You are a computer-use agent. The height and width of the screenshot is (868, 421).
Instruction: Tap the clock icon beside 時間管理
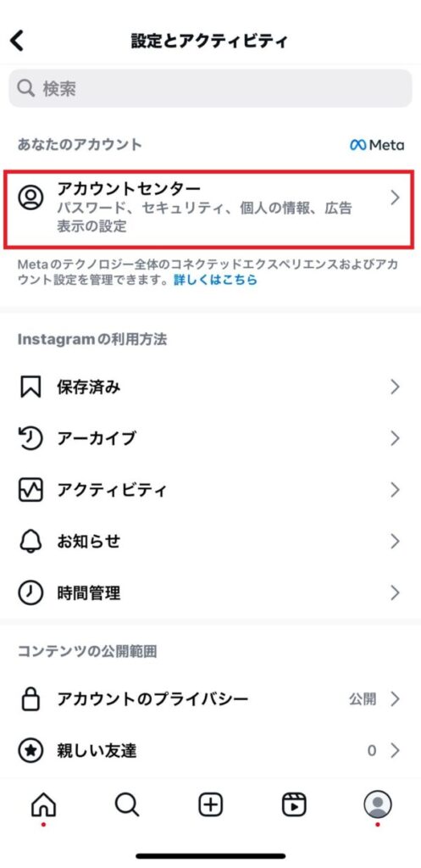coord(30,593)
